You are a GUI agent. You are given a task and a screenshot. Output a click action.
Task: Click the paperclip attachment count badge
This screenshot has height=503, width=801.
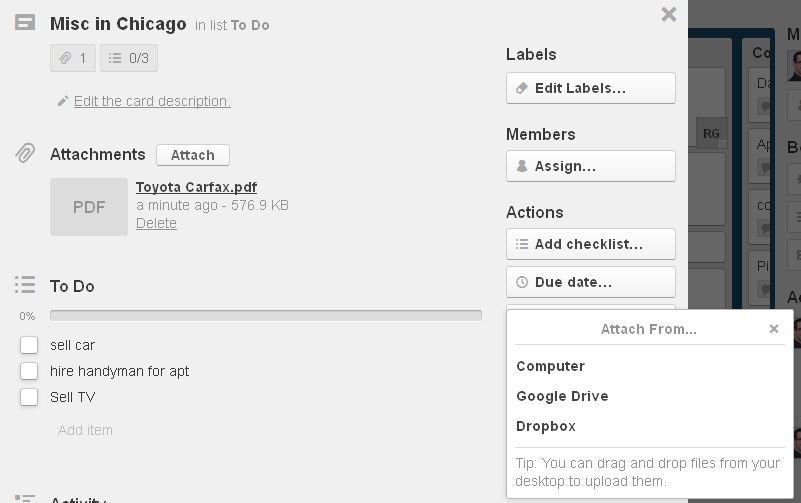[x=73, y=58]
